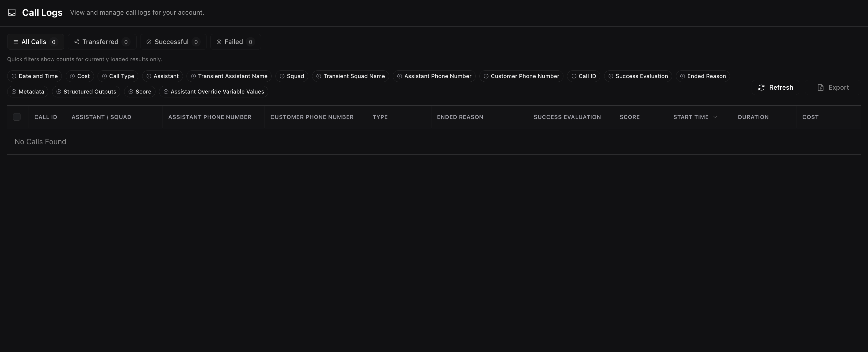Open the Success Evaluation filter
This screenshot has width=868, height=352.
click(x=638, y=76)
